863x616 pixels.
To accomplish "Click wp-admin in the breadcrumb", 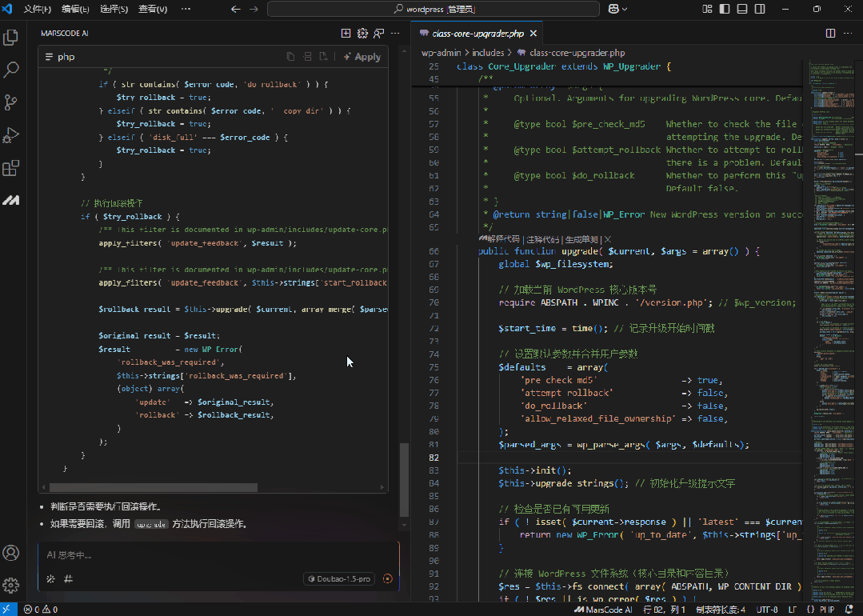I will tap(441, 53).
